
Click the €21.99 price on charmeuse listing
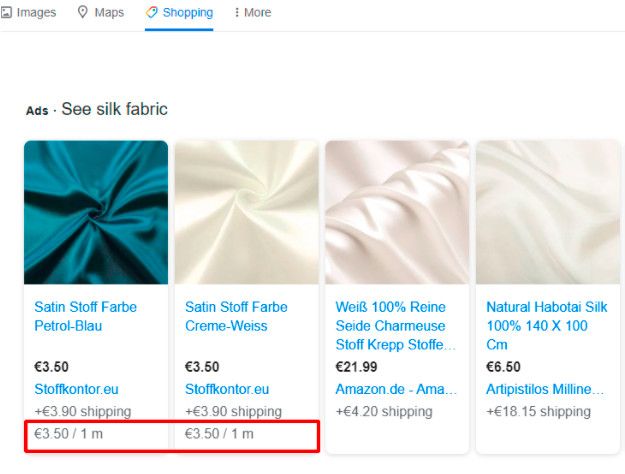coord(356,367)
